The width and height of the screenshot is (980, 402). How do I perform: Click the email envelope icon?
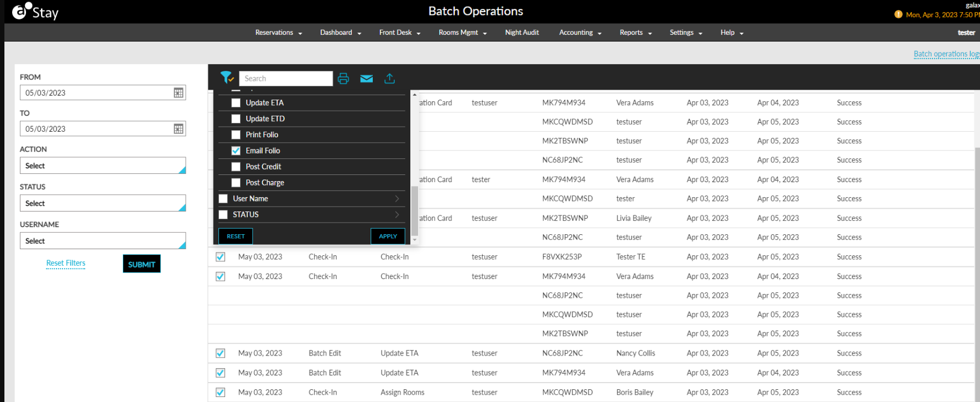(x=366, y=79)
